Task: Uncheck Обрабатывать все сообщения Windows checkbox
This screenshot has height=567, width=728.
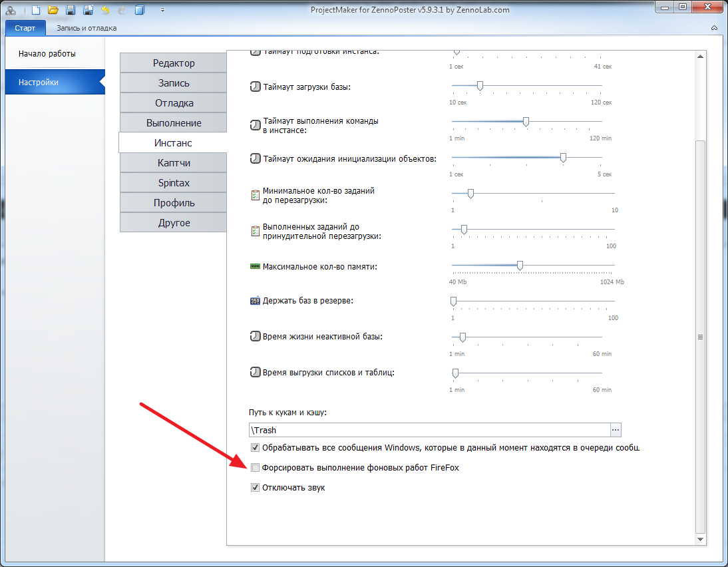Action: pyautogui.click(x=255, y=448)
